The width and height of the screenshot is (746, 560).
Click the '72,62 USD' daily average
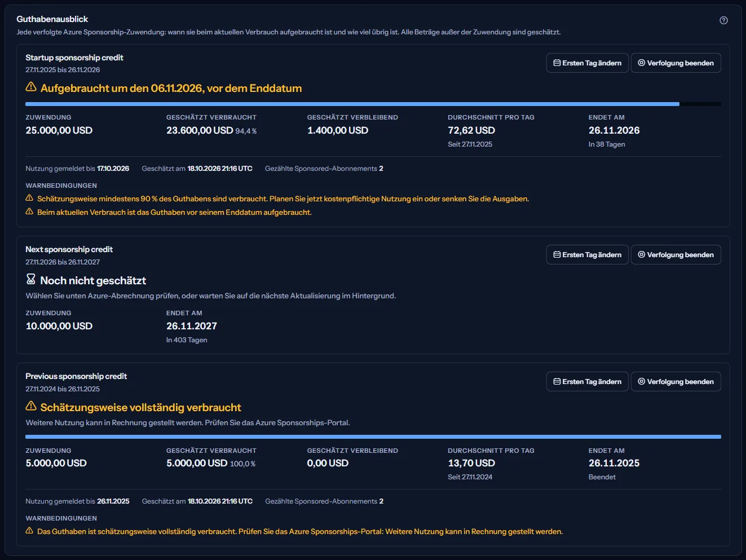pyautogui.click(x=471, y=130)
